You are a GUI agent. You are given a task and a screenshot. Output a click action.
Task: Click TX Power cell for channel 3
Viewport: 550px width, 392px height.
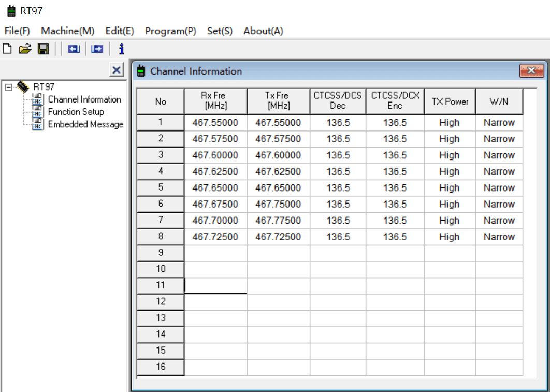[x=449, y=155]
